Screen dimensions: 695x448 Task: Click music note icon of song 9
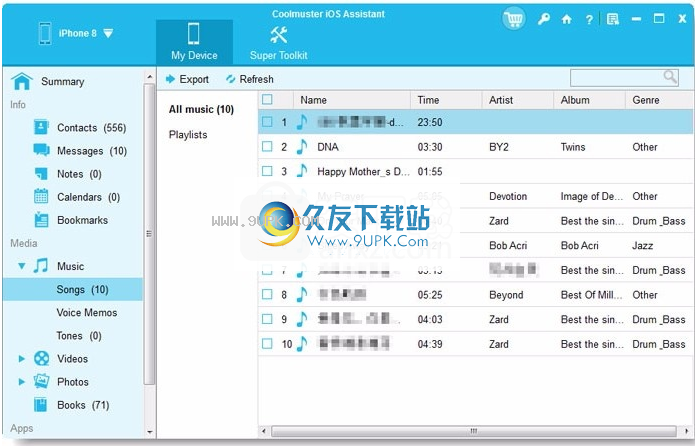pyautogui.click(x=302, y=319)
